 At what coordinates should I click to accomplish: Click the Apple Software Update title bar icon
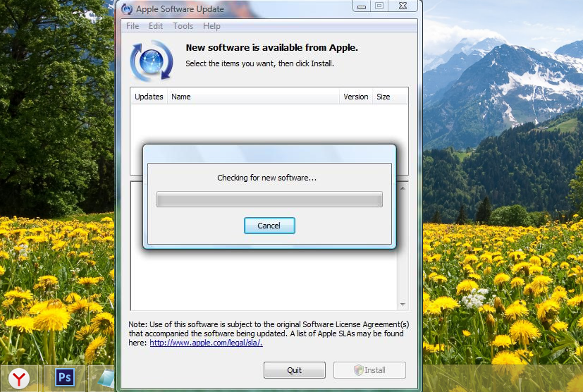click(127, 8)
